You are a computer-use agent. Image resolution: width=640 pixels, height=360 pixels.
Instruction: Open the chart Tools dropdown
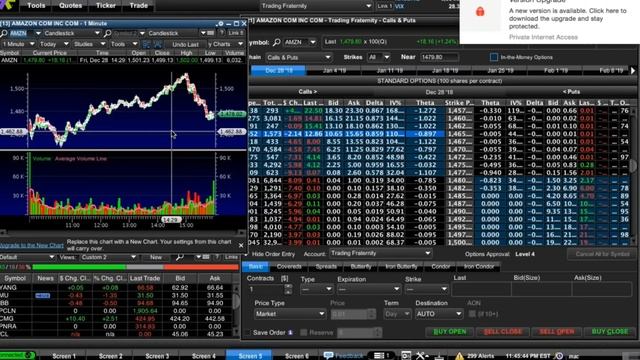point(124,44)
